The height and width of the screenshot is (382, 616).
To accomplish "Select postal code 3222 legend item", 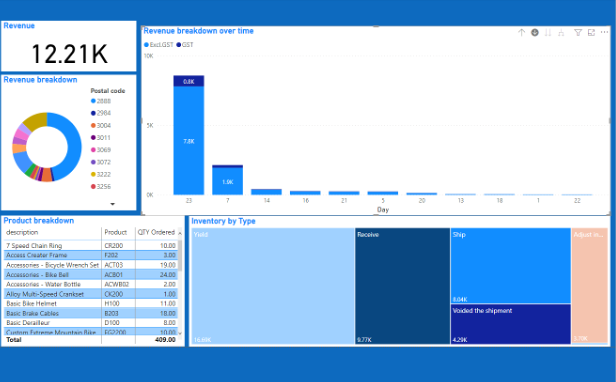I will point(101,174).
